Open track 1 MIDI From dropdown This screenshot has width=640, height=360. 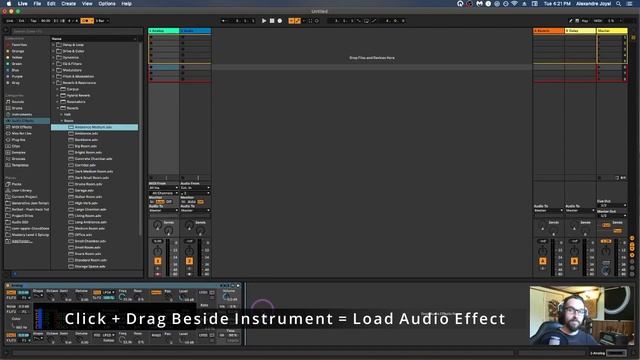pos(163,188)
